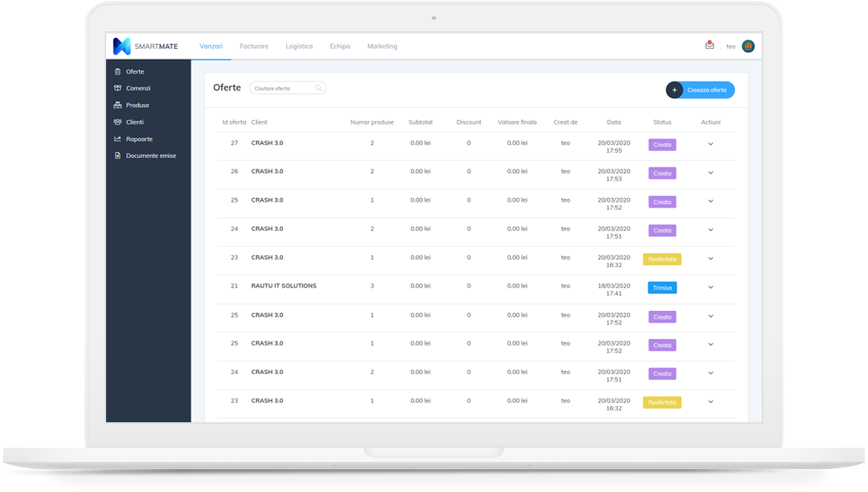This screenshot has height=492, width=868.
Task: Open the mail notifications icon
Action: click(709, 45)
